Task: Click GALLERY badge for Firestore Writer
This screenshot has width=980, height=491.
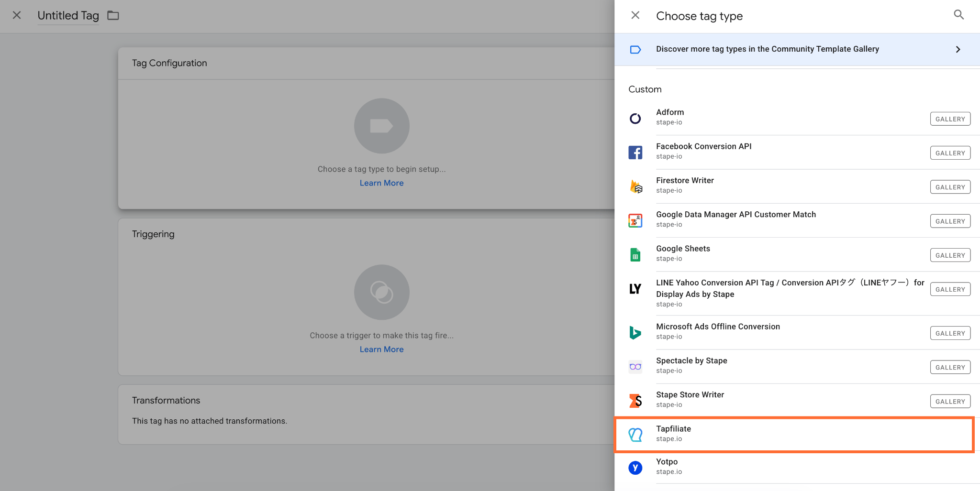Action: (x=950, y=187)
